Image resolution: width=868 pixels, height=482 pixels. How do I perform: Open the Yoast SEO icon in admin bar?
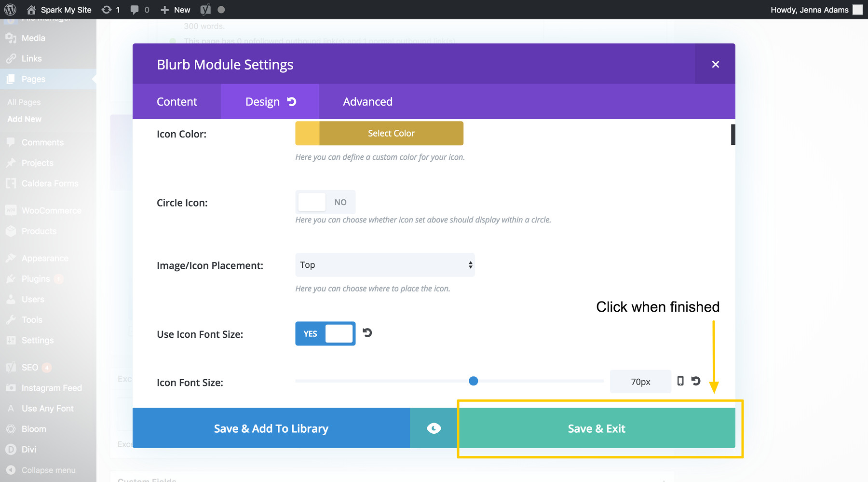pyautogui.click(x=205, y=10)
